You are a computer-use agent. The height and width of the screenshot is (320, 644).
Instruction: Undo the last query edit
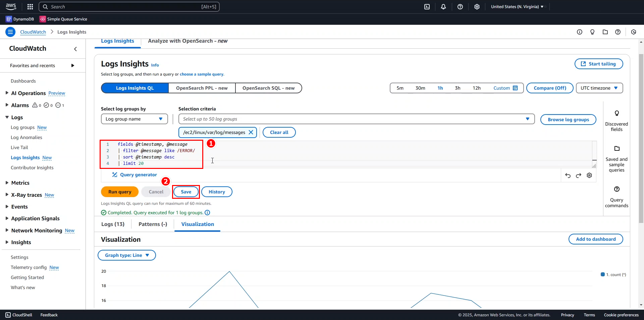pyautogui.click(x=568, y=175)
